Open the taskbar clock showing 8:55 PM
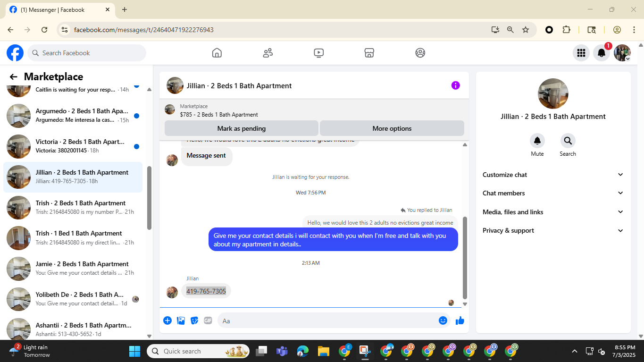Screen dimensions: 644x362 (x=624, y=351)
